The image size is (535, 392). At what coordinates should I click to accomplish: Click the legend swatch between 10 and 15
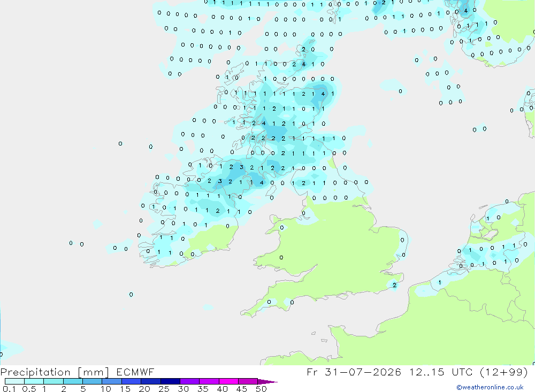click(x=112, y=381)
